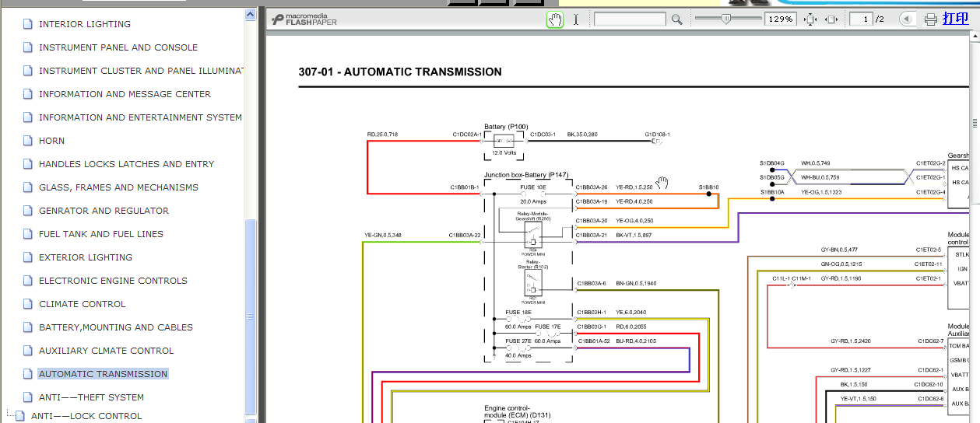980x423 pixels.
Task: Open INSTRUMENT CLUSTER AND PANEL ILLUMINATION entry
Action: (141, 71)
